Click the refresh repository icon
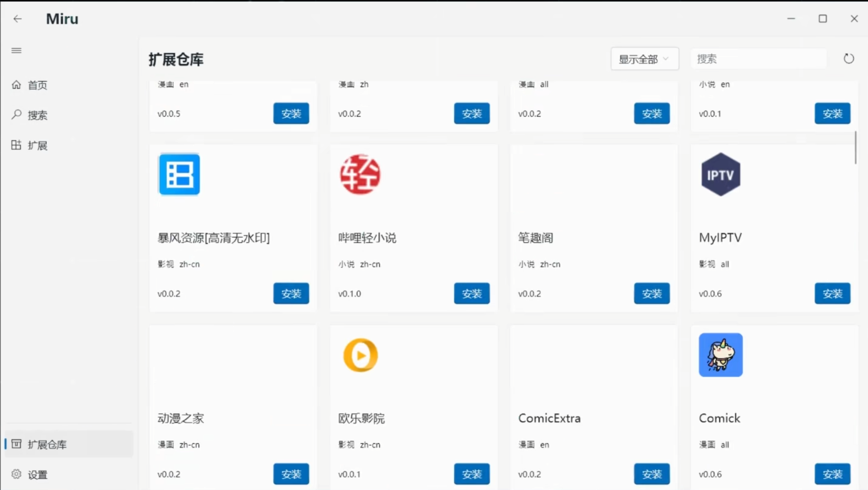The width and height of the screenshot is (868, 490). coord(848,59)
